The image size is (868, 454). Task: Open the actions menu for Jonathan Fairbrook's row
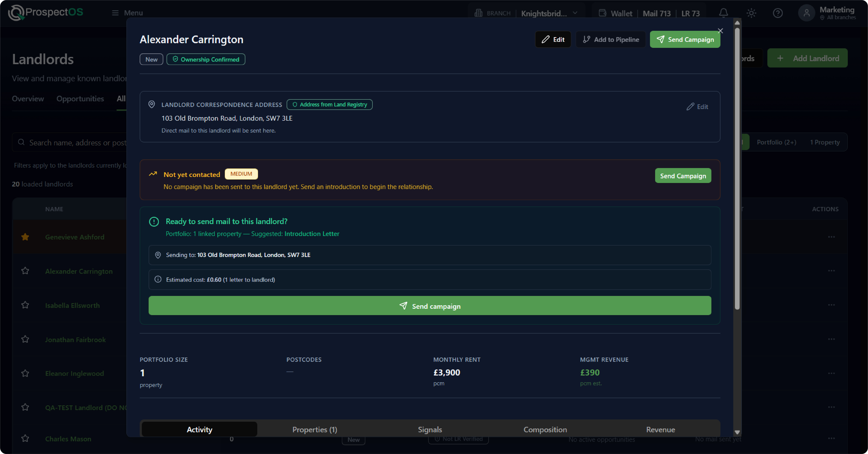click(x=832, y=339)
